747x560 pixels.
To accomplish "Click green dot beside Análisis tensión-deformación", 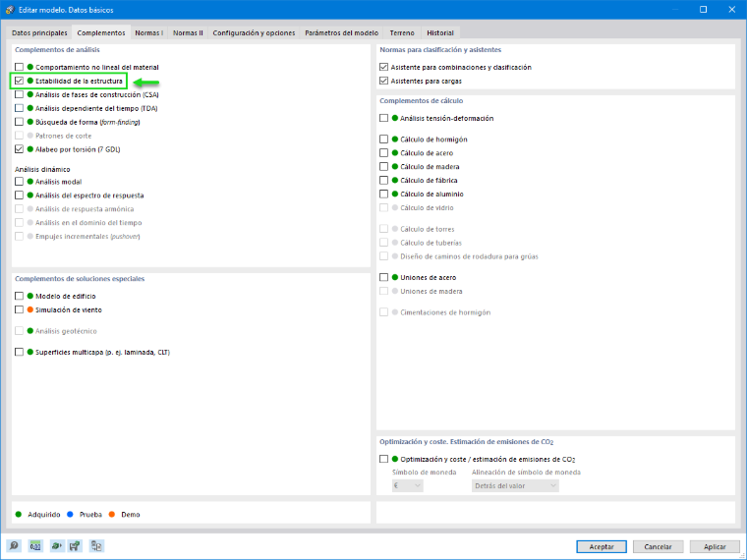I will [x=395, y=118].
